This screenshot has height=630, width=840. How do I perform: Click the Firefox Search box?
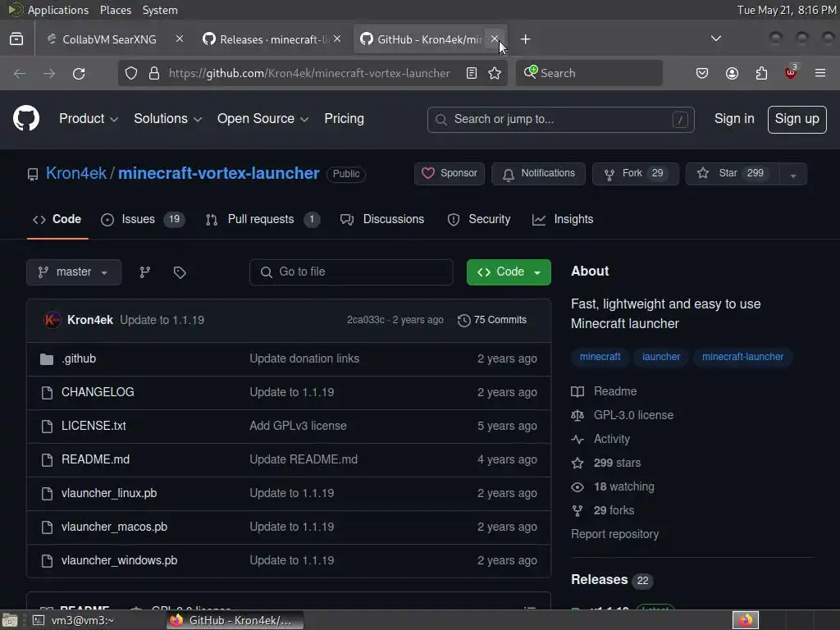tap(589, 73)
